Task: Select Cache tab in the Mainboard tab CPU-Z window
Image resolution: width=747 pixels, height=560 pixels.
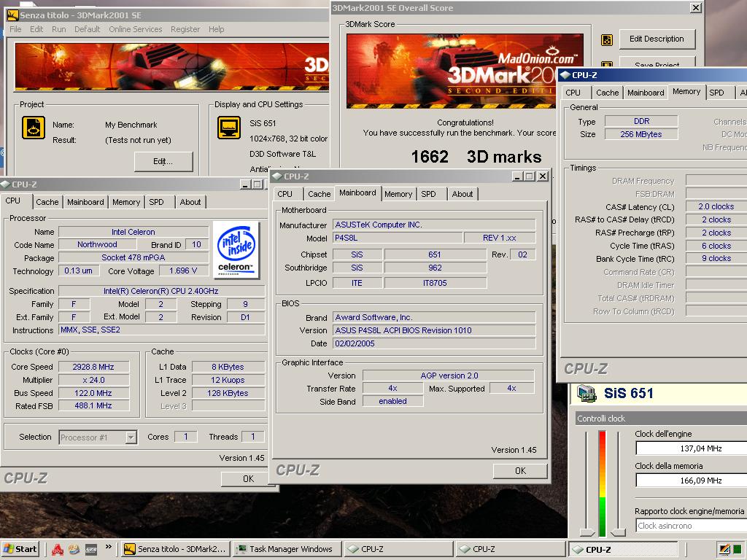Action: point(320,194)
